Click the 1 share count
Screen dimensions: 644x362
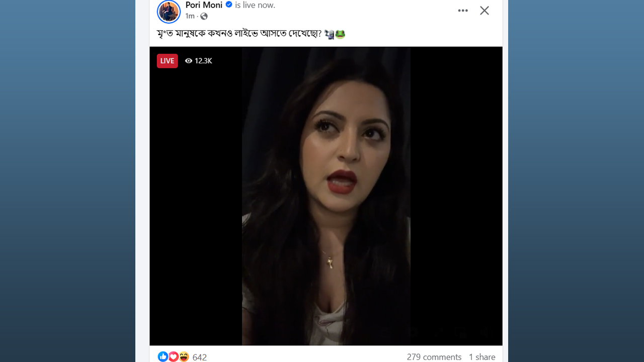[482, 357]
